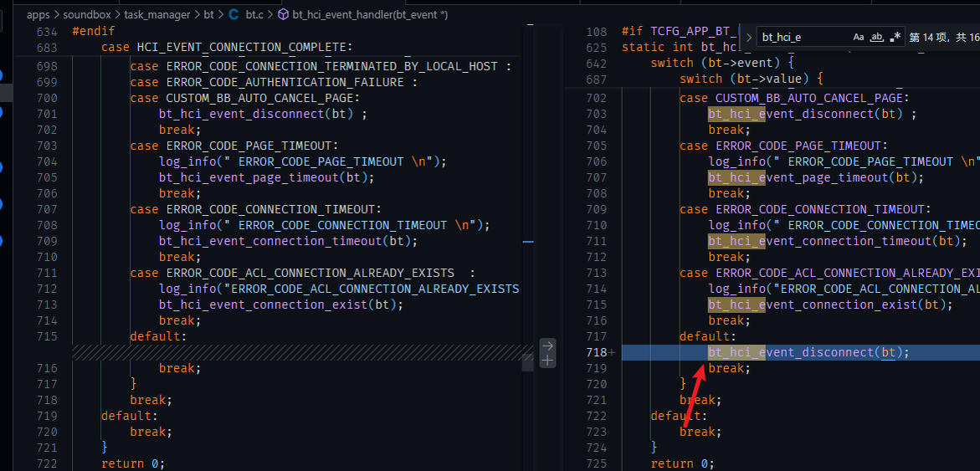Open the bt.c breadcrumb file name
Screen dimensions: 980x471
(x=254, y=14)
